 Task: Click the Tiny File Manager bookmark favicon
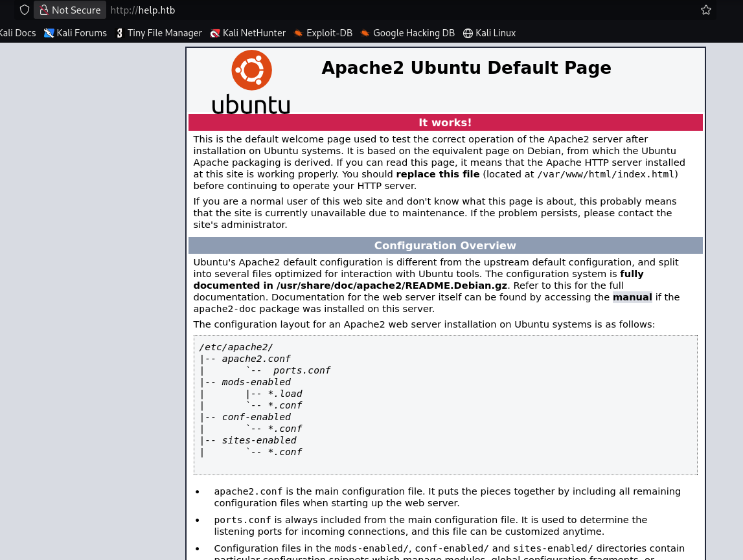(119, 33)
